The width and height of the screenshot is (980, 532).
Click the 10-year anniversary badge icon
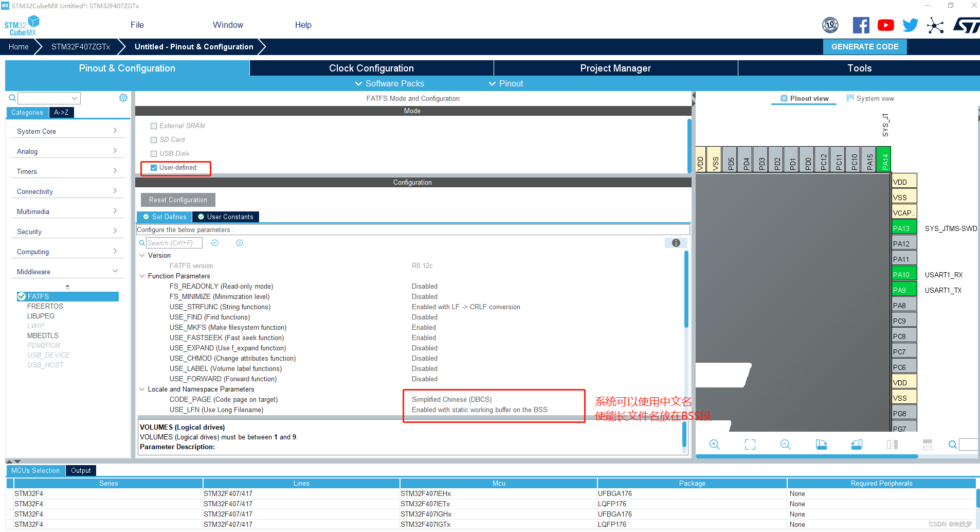830,25
